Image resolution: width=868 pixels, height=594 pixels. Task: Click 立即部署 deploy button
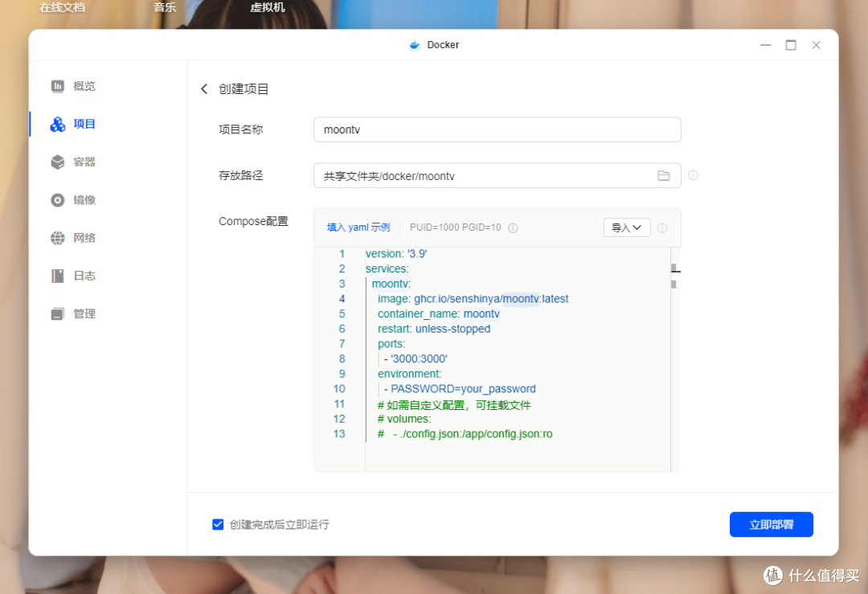click(x=771, y=524)
